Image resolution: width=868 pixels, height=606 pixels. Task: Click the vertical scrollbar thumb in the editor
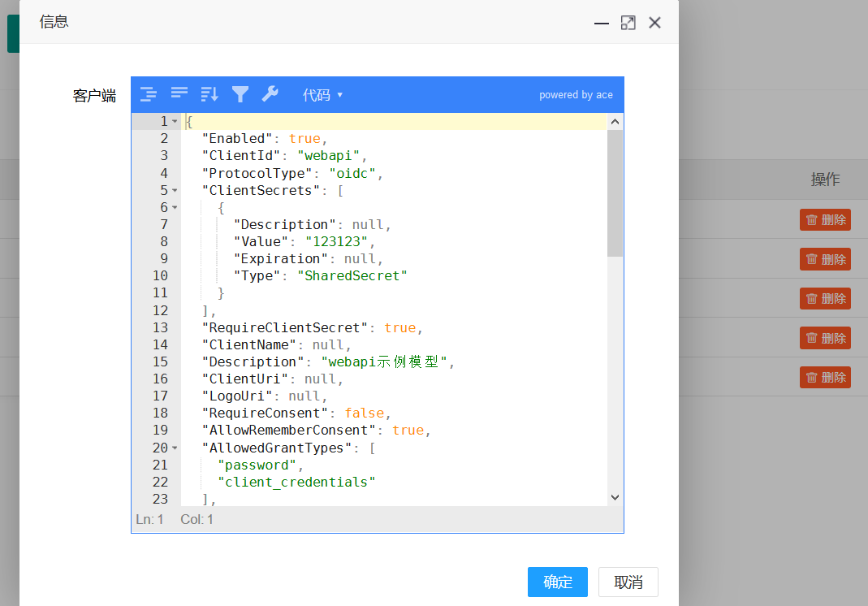(x=615, y=193)
